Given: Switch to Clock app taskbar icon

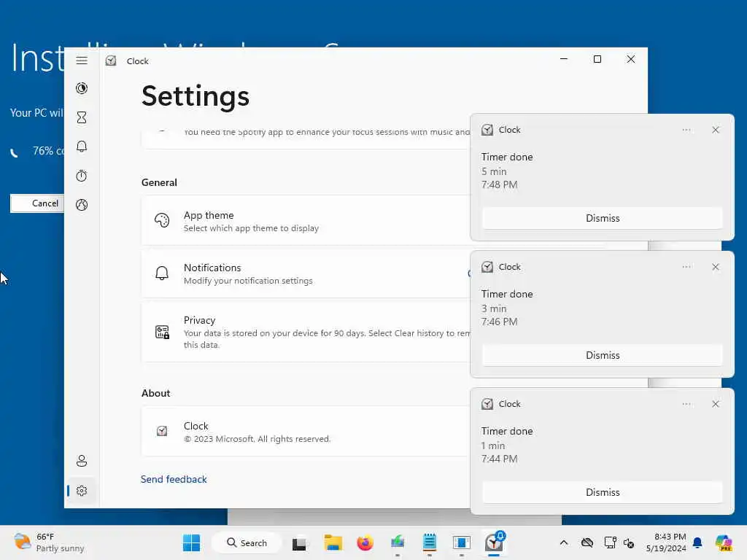Looking at the screenshot, I should [494, 542].
